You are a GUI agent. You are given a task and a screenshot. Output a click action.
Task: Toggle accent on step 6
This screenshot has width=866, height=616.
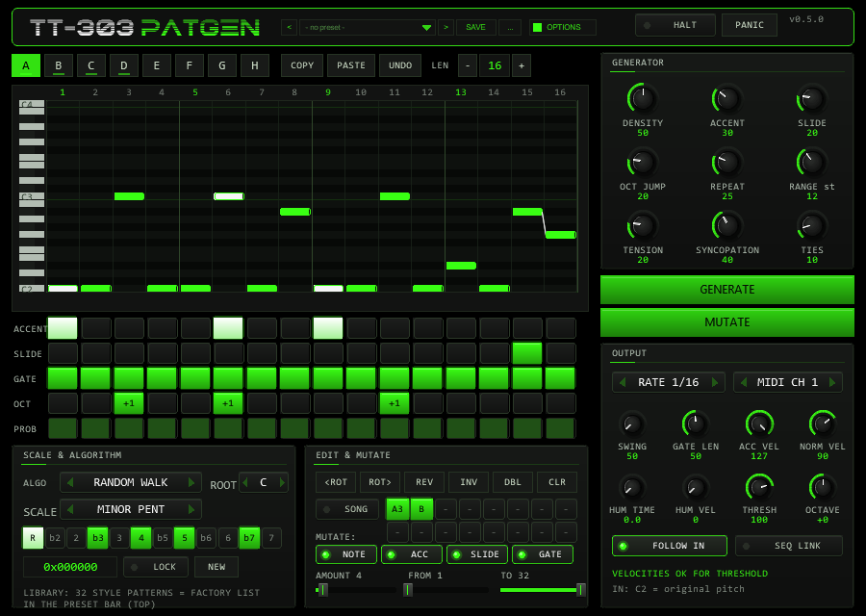(x=228, y=327)
